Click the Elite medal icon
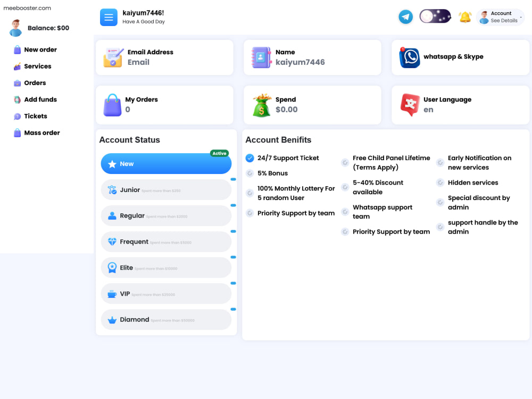The width and height of the screenshot is (532, 399). (x=112, y=268)
